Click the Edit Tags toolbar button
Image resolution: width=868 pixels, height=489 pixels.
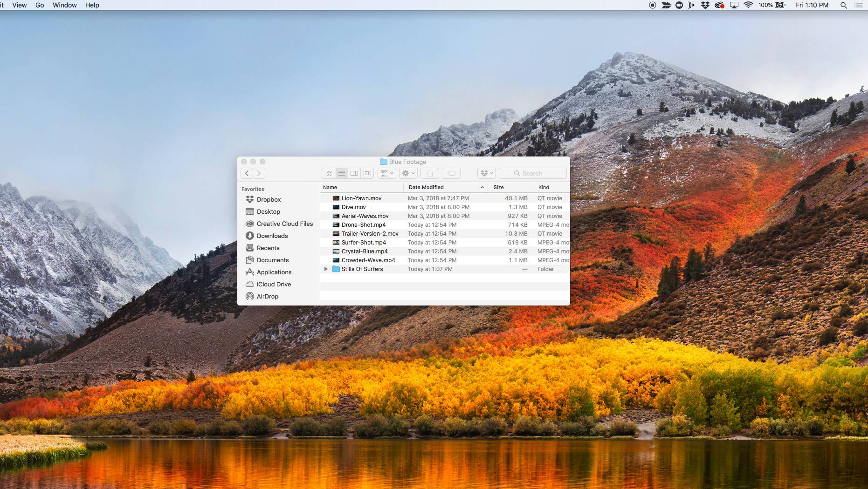pyautogui.click(x=451, y=173)
